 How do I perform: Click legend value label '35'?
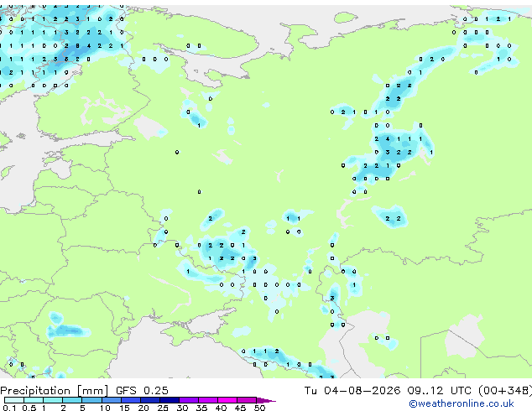[x=201, y=408]
